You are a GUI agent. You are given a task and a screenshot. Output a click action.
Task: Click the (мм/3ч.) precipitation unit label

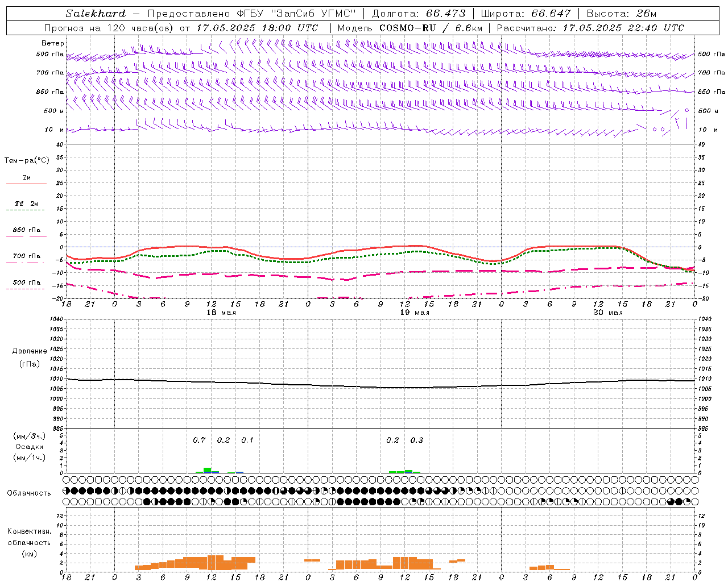pos(29,436)
